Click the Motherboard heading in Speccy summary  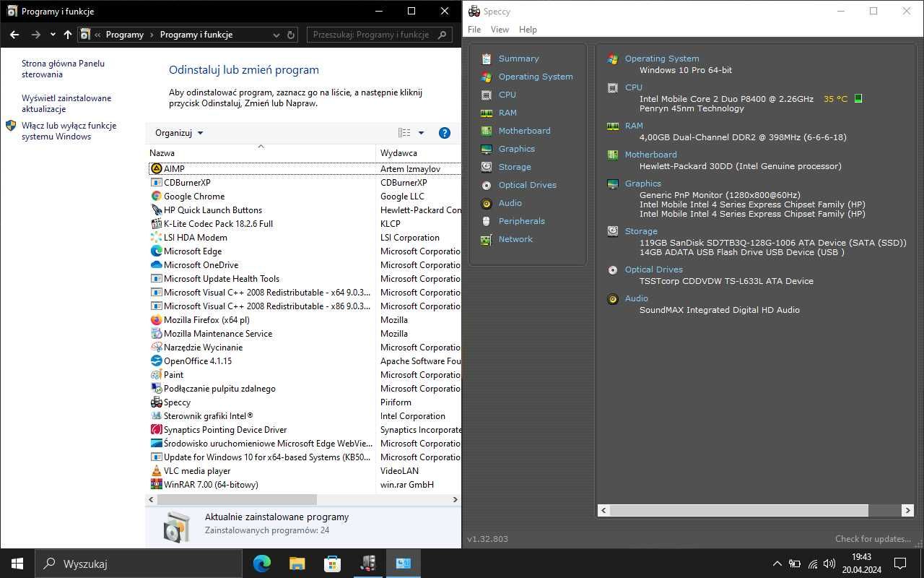650,155
